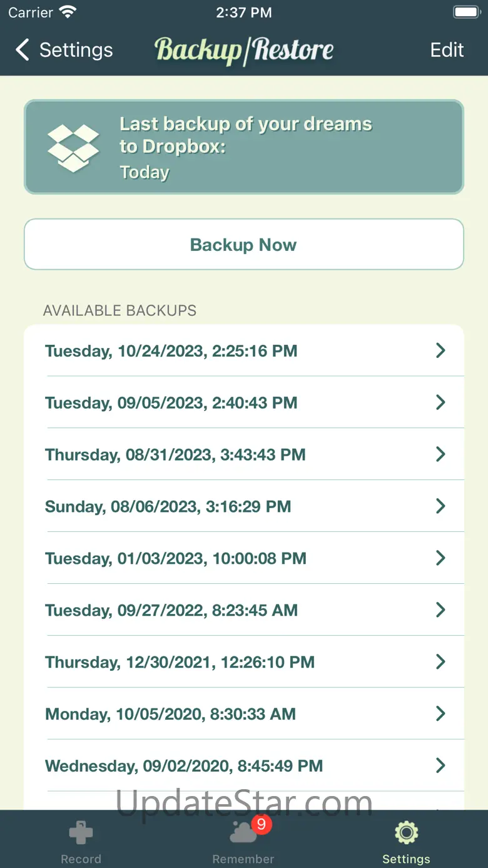Tap the Wi-Fi icon in status bar

67,13
